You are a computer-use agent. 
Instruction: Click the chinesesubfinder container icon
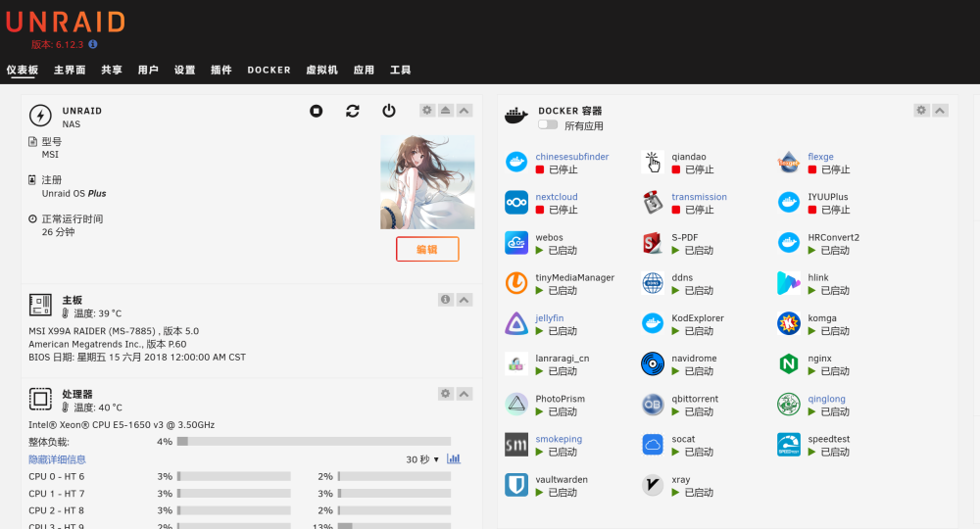pos(516,163)
